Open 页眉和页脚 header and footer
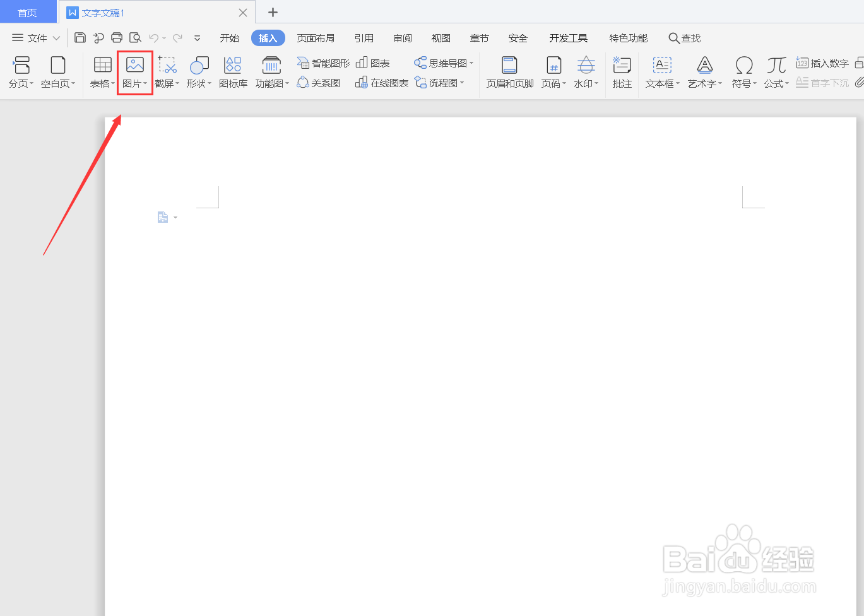Screen dimensions: 864x616 (510, 72)
